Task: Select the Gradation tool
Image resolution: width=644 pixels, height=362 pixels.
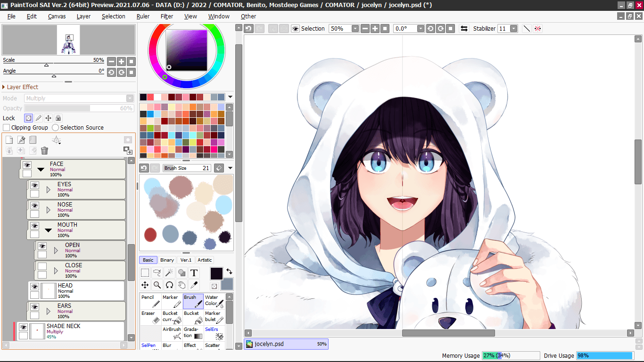Action: tap(193, 333)
